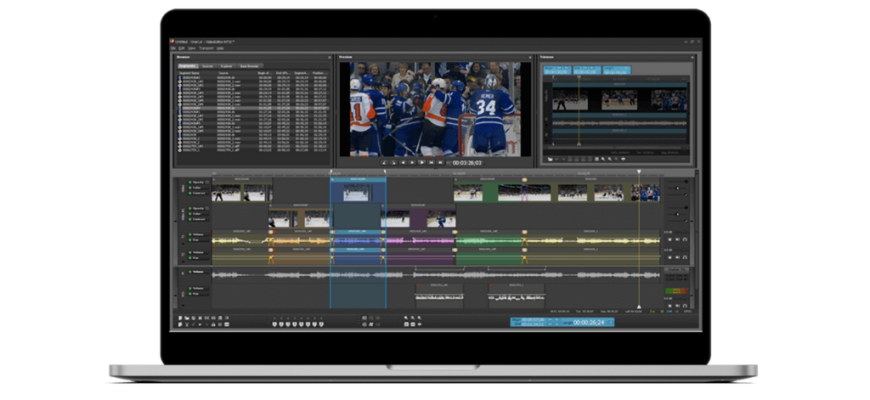Open the Transport menu
Screen dimensions: 870x400
[206, 48]
